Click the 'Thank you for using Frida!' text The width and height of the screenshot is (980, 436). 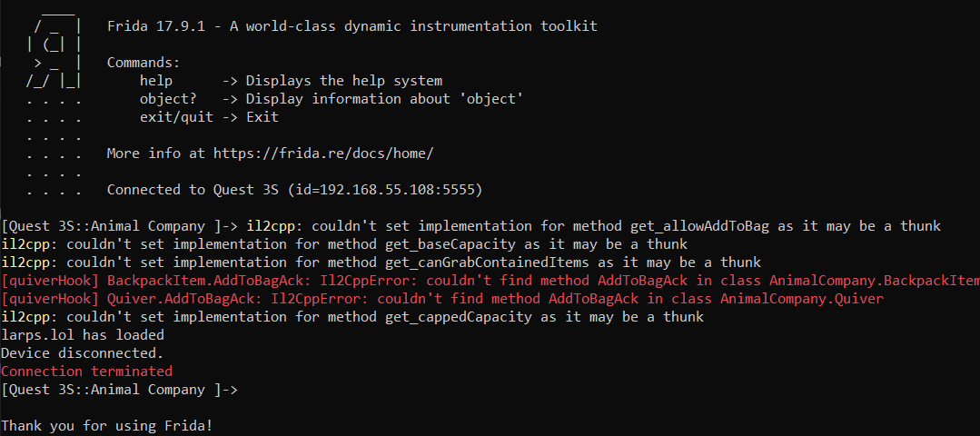click(107, 427)
